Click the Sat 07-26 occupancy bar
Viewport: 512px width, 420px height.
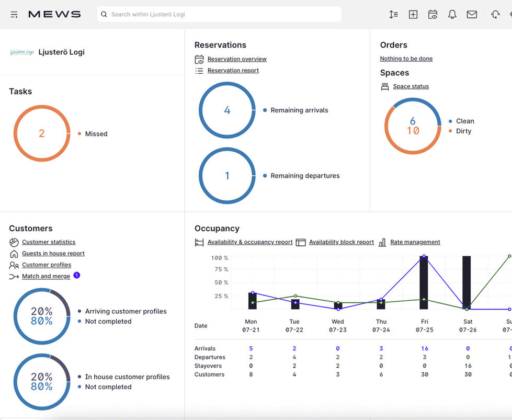(467, 282)
